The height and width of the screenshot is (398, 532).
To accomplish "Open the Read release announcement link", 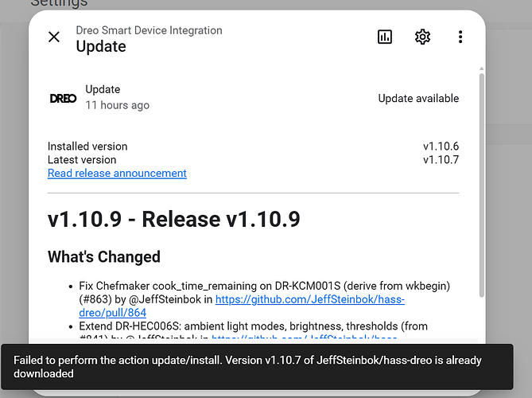I will point(117,174).
